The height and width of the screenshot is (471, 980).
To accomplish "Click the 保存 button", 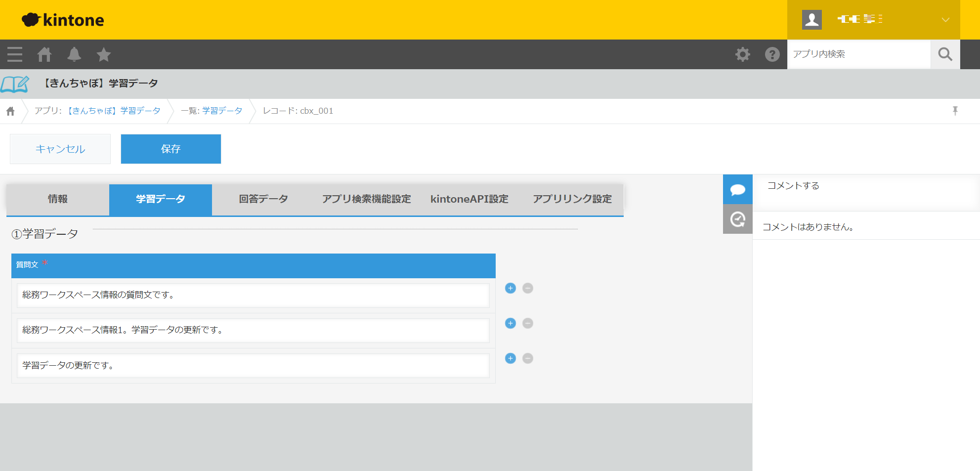I will click(x=171, y=149).
